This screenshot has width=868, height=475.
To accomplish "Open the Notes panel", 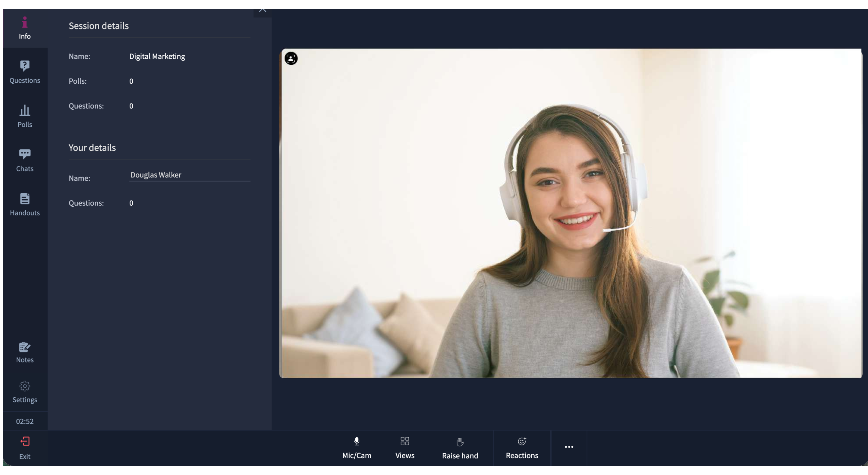I will coord(25,352).
